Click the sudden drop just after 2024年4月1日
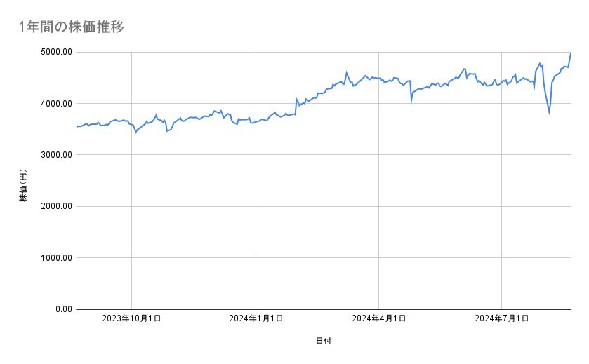The image size is (589, 364). [x=411, y=101]
